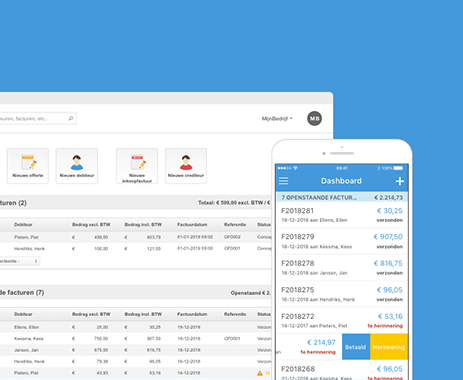Open the hamburger menu in phone Dashboard
Viewport: 463px width, 380px height.
[284, 181]
